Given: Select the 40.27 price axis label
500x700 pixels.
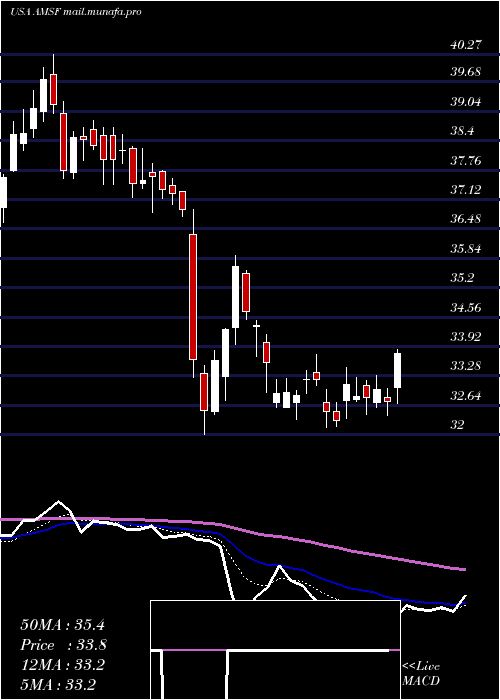Looking at the screenshot, I should 466,45.
